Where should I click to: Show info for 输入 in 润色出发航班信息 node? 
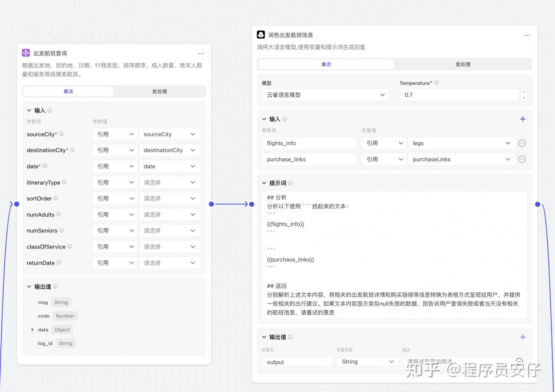coord(284,119)
